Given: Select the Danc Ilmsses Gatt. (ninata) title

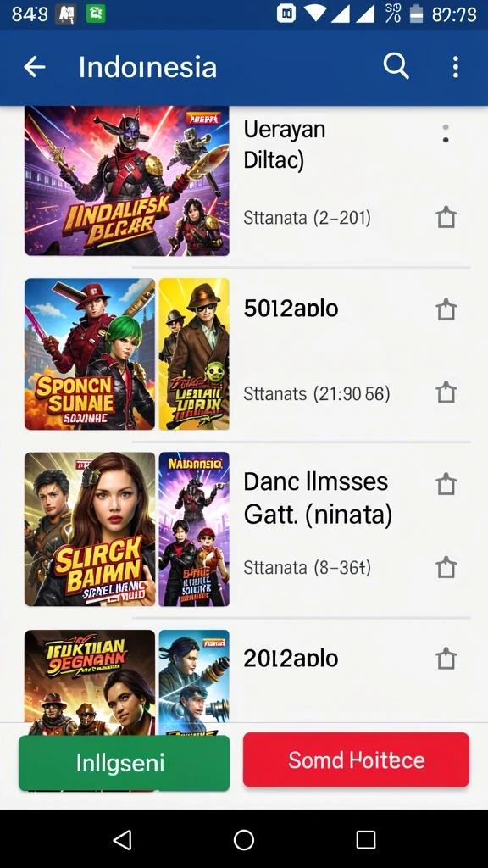Looking at the screenshot, I should (318, 498).
